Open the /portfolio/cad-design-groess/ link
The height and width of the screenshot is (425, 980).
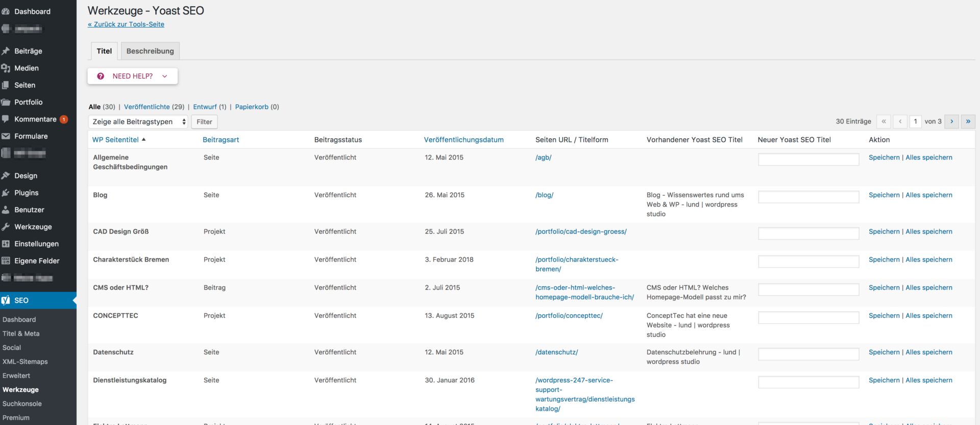click(x=581, y=231)
